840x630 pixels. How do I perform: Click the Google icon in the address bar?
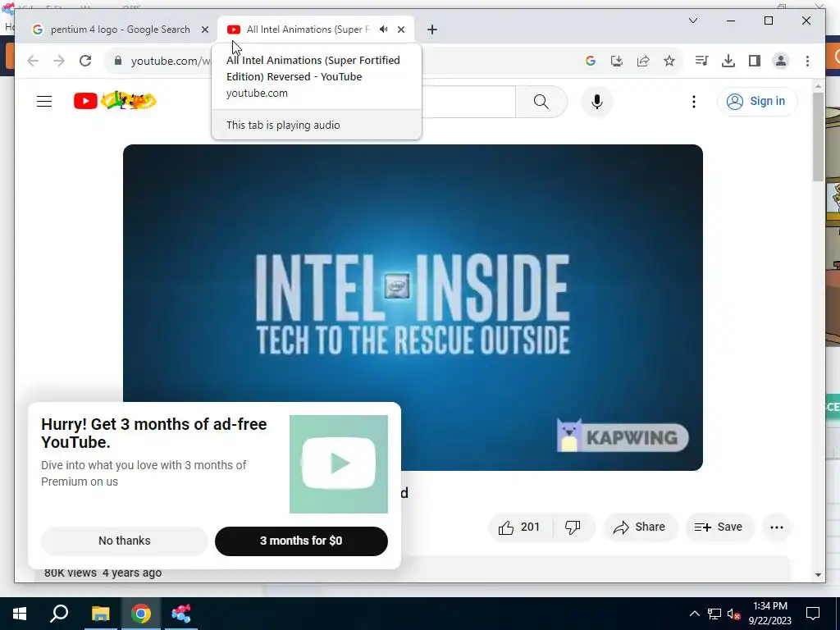[591, 61]
